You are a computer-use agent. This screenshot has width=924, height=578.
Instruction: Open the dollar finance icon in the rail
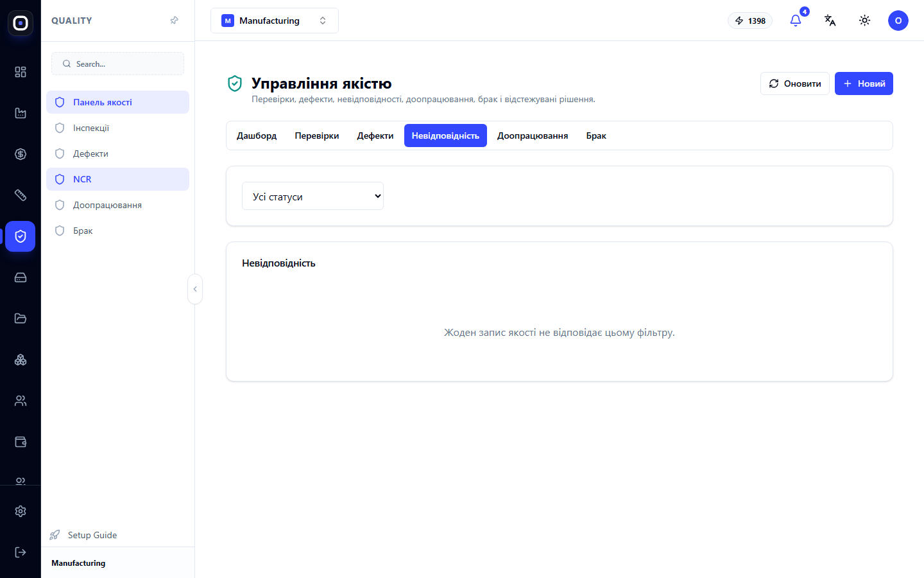[21, 154]
